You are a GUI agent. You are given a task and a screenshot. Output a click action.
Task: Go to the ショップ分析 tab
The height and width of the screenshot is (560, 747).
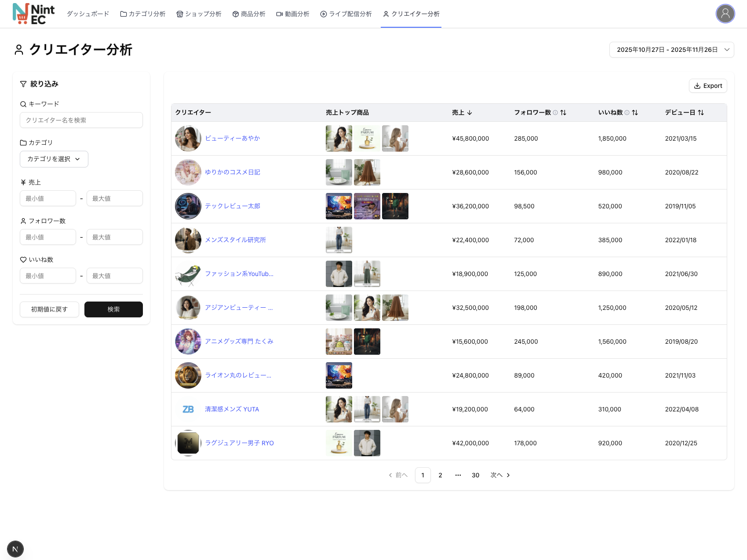coord(199,14)
